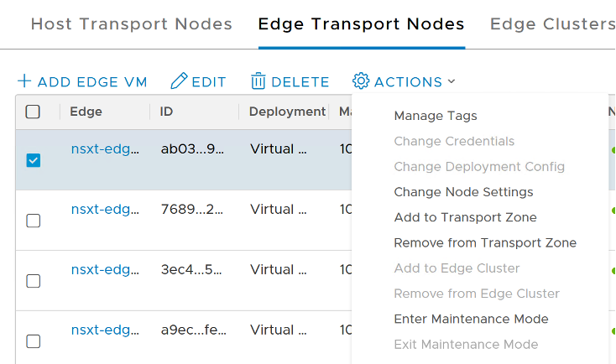
Task: Click the ID column header
Action: coord(166,112)
